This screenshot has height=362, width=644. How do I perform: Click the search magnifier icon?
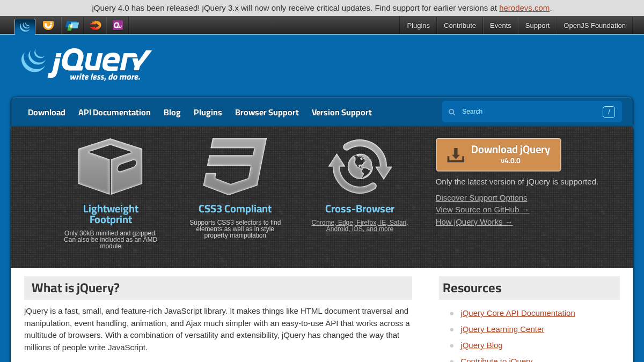[x=452, y=112]
